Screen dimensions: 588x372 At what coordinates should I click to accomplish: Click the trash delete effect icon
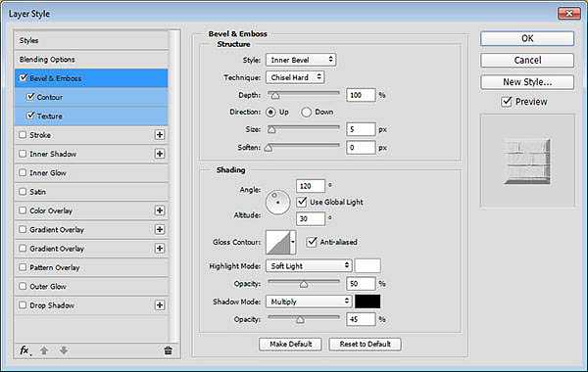pos(168,350)
